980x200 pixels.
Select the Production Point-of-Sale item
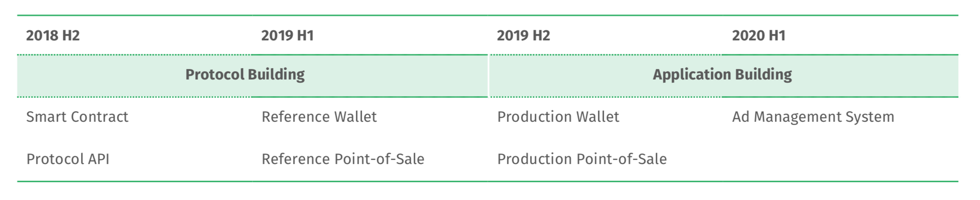582,159
